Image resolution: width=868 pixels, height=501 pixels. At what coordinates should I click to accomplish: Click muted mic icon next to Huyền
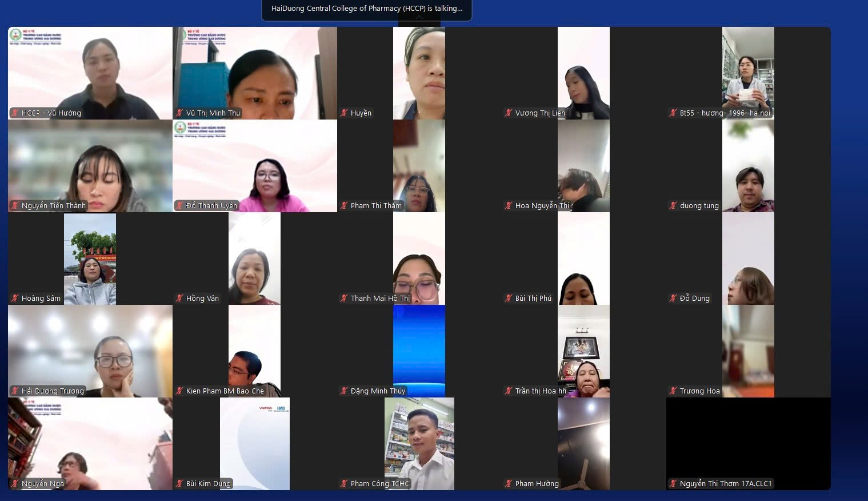click(x=344, y=113)
